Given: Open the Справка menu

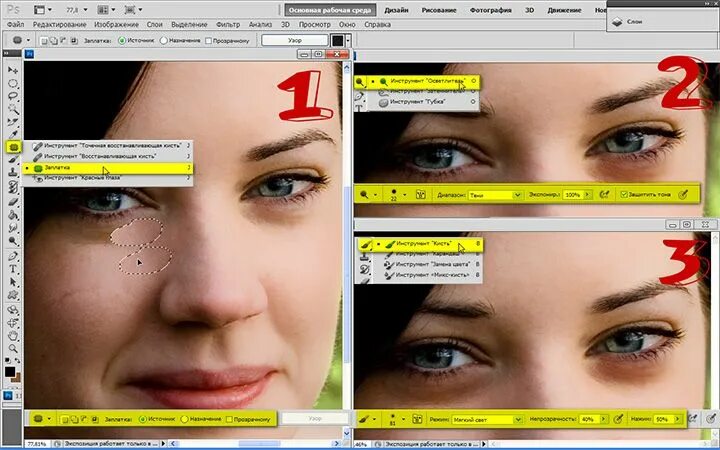Looking at the screenshot, I should (x=377, y=24).
